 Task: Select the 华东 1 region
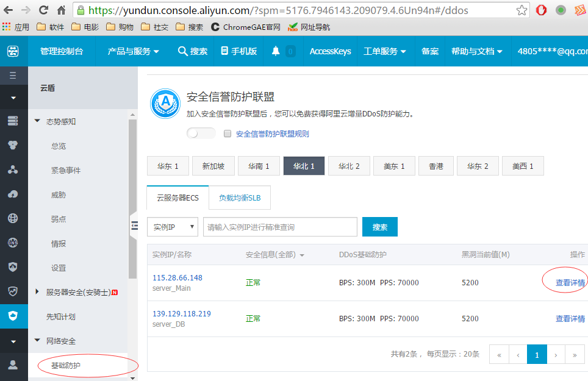(168, 166)
